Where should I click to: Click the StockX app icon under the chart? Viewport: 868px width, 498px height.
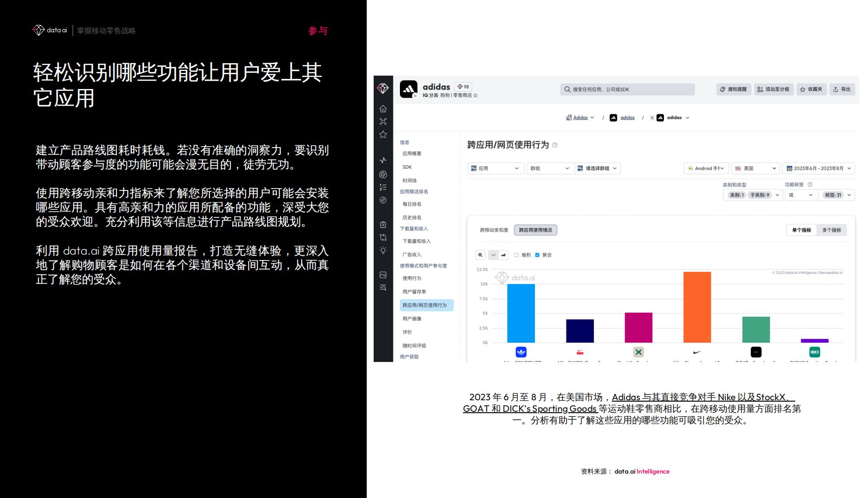tap(639, 352)
